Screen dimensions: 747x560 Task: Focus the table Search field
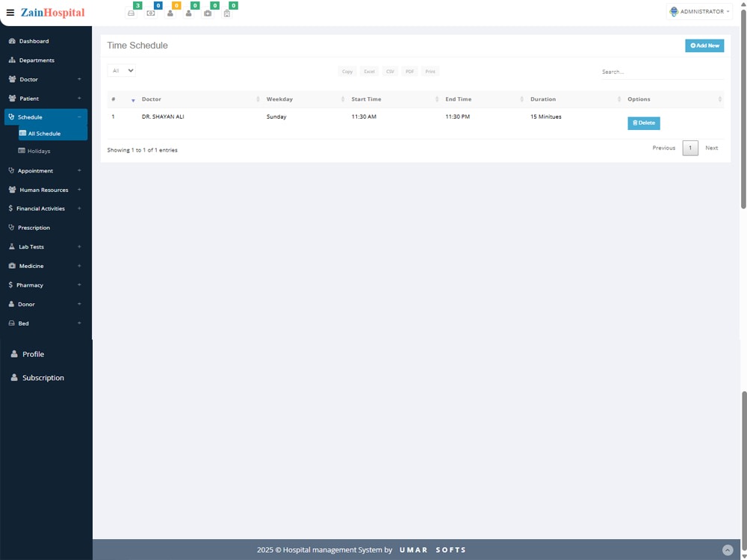[x=661, y=72]
